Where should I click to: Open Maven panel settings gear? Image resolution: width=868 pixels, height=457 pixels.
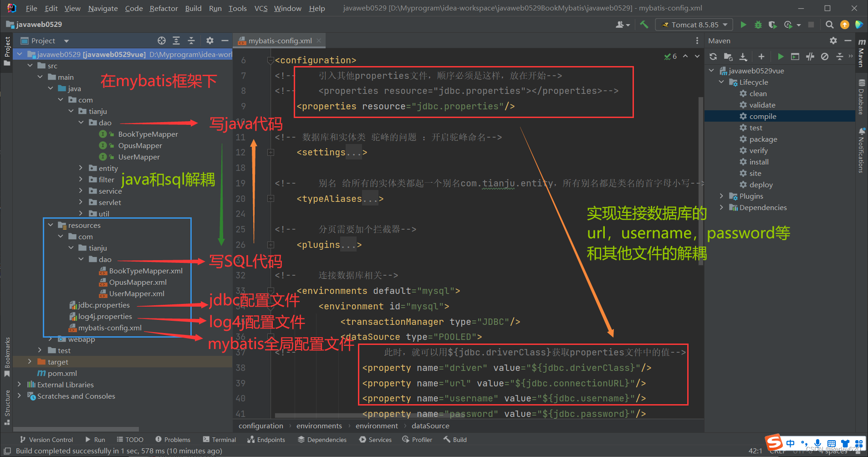[833, 41]
